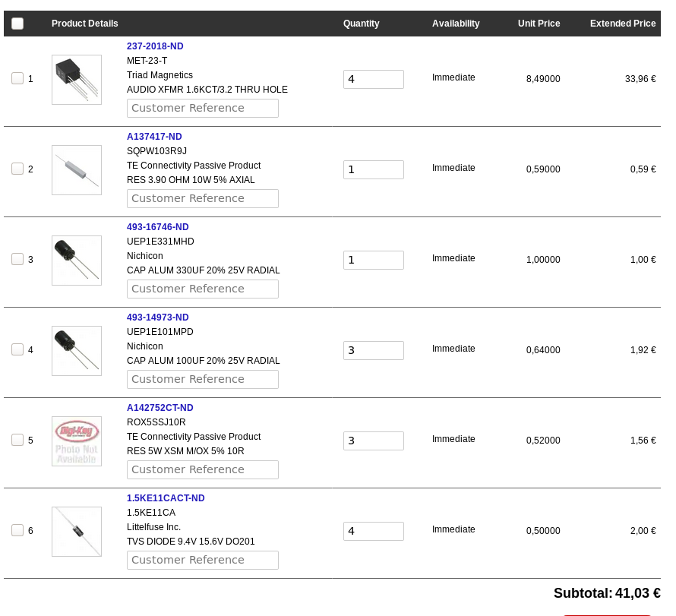Focus Customer Reference field under ROX5SSJ10R
This screenshot has width=676, height=616.
click(203, 469)
